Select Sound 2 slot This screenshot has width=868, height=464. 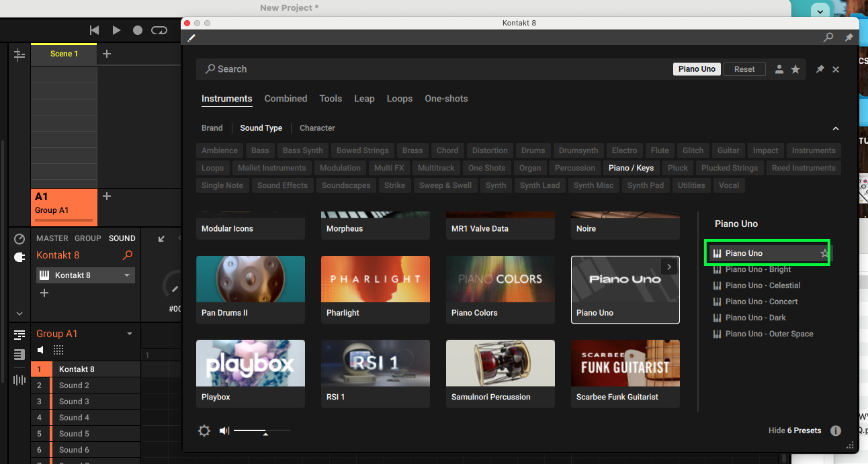[x=85, y=385]
